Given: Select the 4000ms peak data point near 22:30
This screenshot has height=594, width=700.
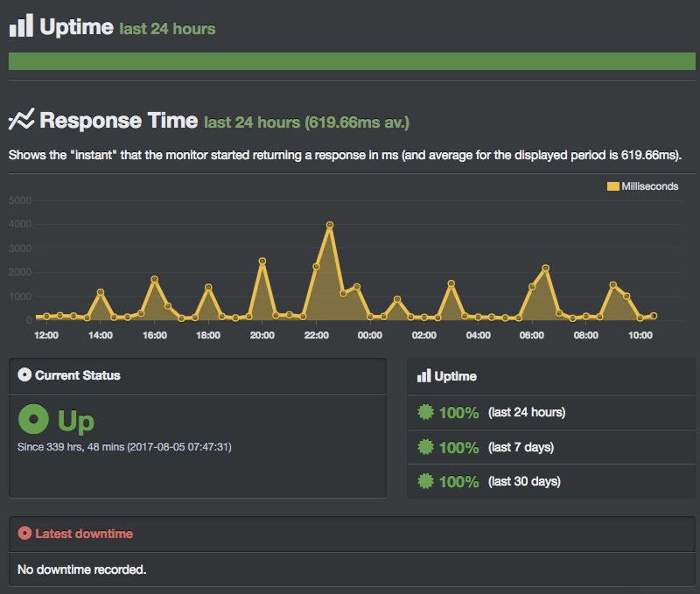Looking at the screenshot, I should [330, 226].
